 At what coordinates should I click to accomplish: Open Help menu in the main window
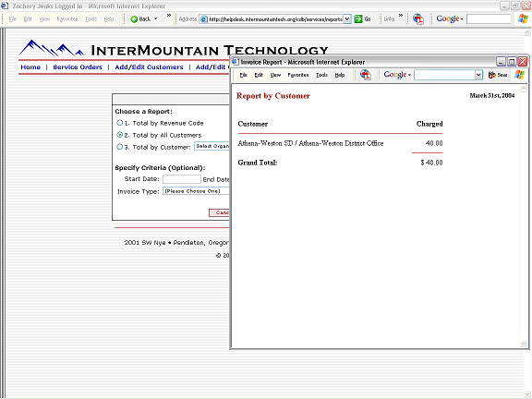click(109, 19)
